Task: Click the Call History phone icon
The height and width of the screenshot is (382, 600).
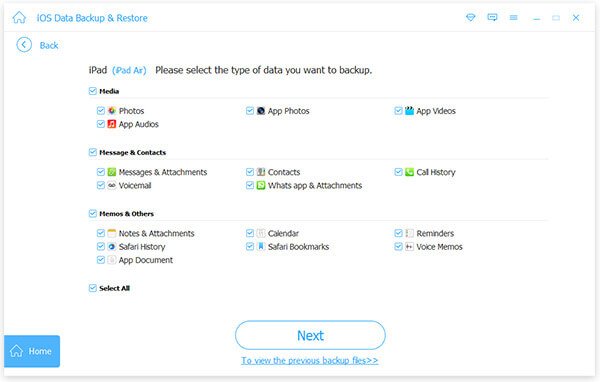Action: tap(409, 172)
